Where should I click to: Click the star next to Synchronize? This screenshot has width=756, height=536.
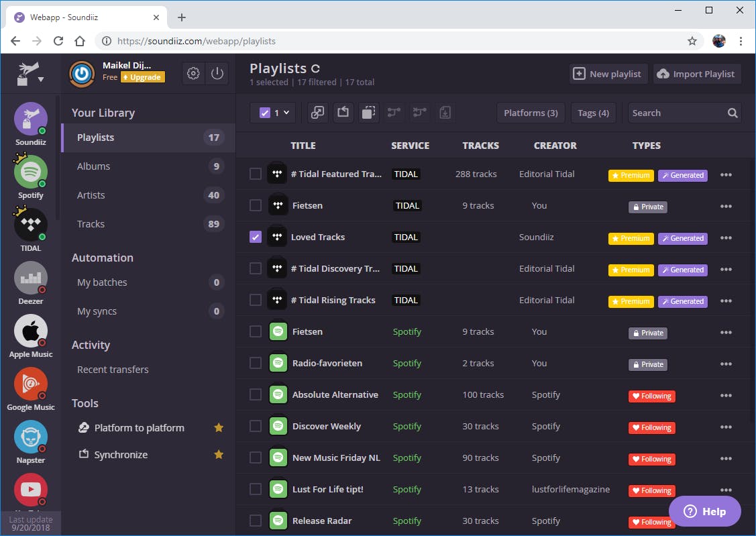[x=219, y=455]
